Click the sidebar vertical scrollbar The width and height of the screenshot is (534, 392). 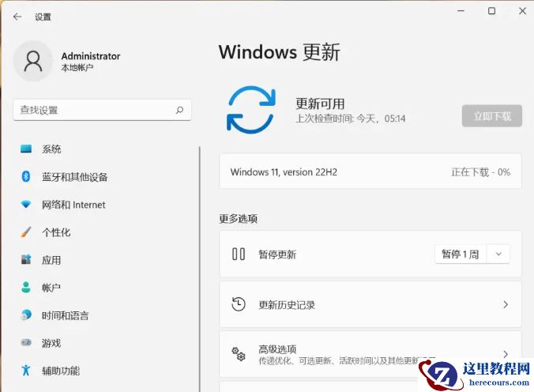200,269
